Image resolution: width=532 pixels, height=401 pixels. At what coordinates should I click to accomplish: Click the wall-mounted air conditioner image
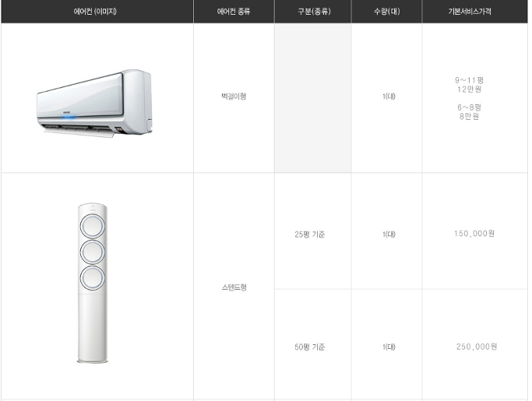pyautogui.click(x=94, y=103)
